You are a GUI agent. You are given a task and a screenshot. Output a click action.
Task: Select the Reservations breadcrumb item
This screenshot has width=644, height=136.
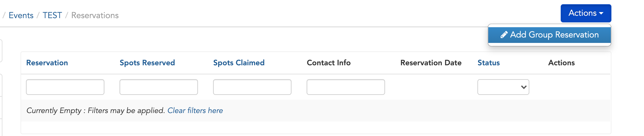[95, 15]
